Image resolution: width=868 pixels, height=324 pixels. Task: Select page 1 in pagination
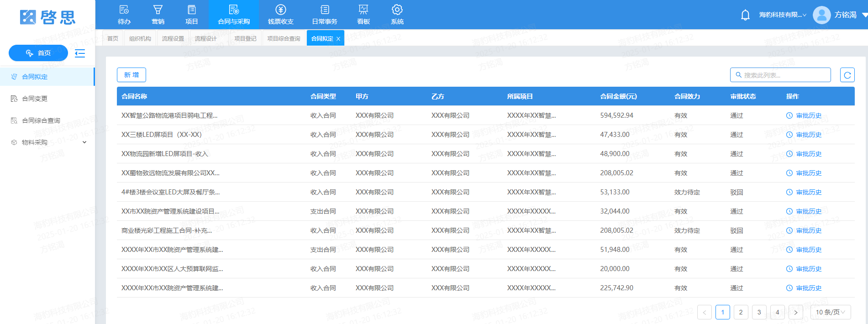(723, 312)
